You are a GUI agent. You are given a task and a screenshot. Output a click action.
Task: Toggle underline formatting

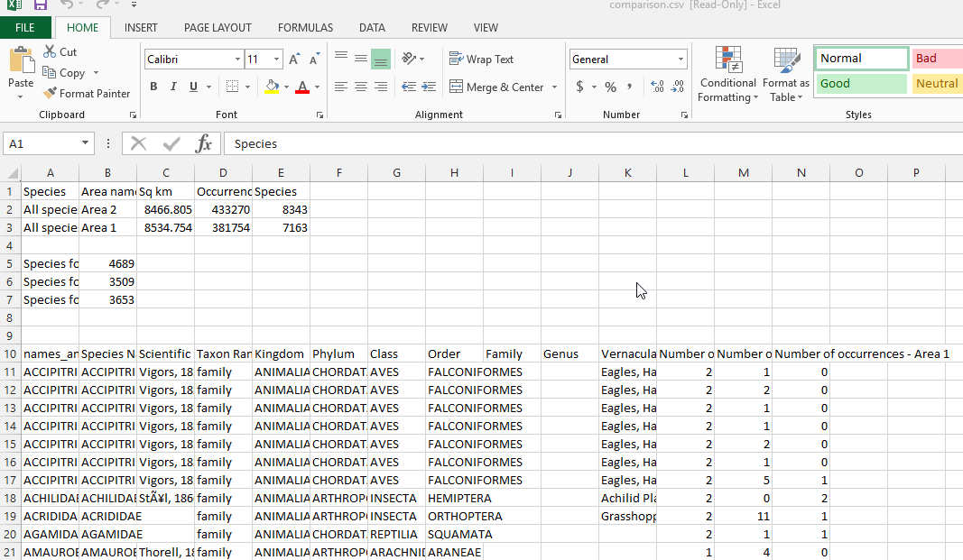click(x=193, y=87)
